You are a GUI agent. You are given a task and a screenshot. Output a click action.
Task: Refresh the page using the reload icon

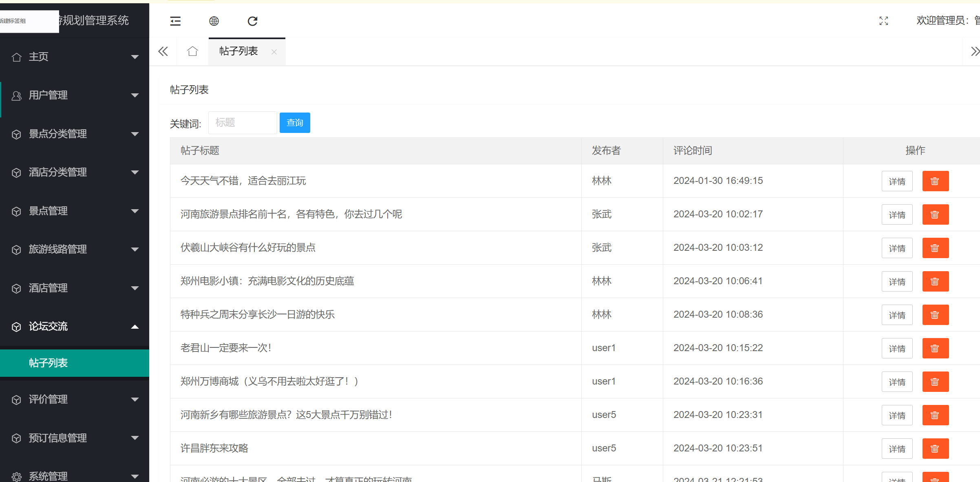pos(252,21)
